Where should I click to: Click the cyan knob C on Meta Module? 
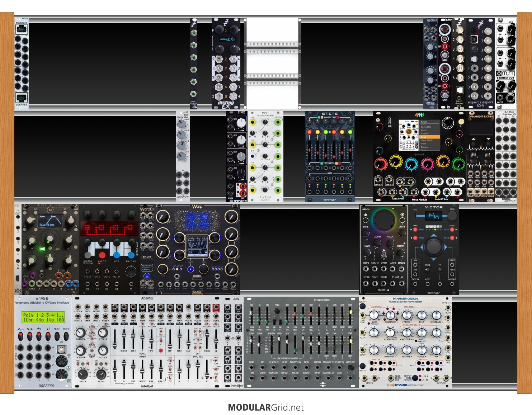click(411, 164)
